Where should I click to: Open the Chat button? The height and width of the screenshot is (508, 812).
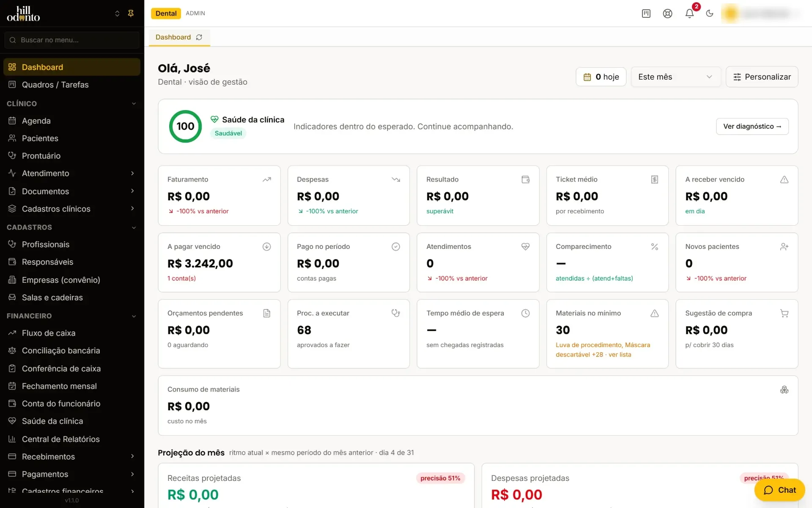[x=779, y=490]
